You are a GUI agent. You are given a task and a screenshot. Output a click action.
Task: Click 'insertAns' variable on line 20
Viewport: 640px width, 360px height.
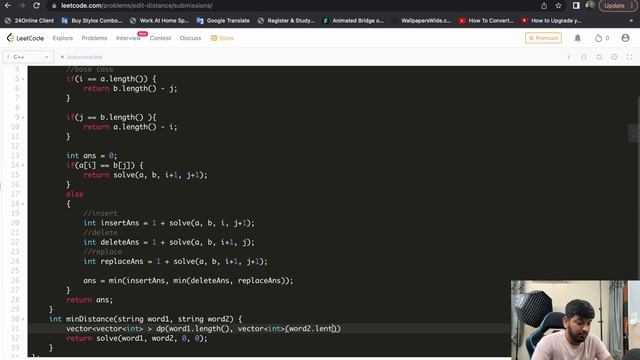pos(120,223)
